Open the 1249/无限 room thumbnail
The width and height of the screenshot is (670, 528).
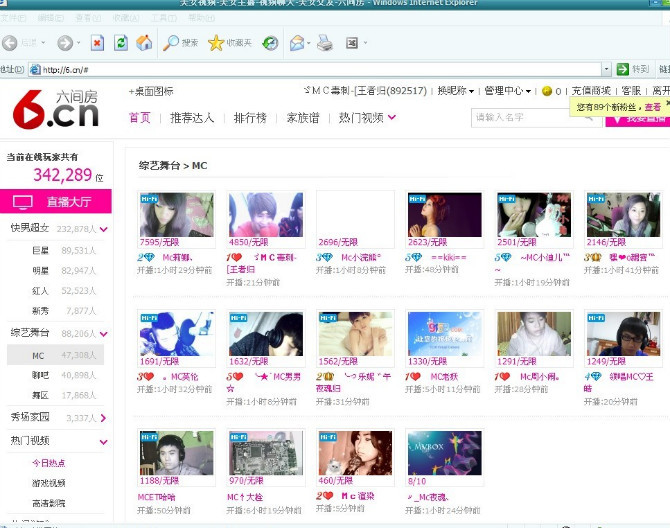pyautogui.click(x=623, y=334)
